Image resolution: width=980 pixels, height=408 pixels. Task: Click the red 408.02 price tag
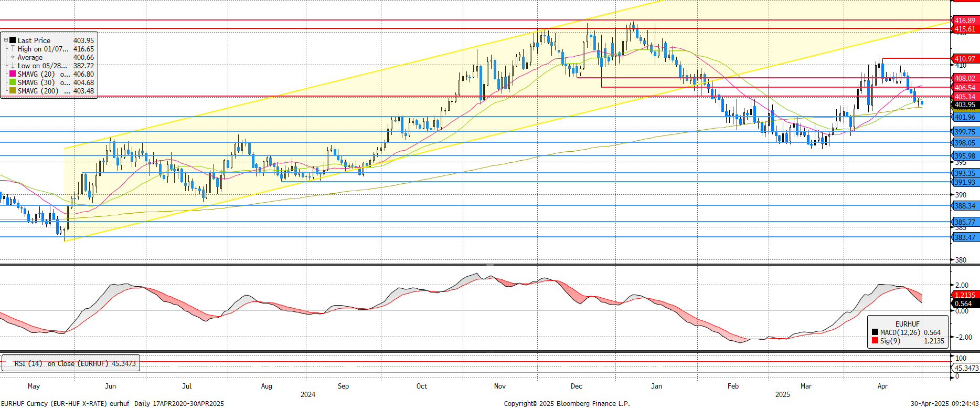pyautogui.click(x=964, y=78)
